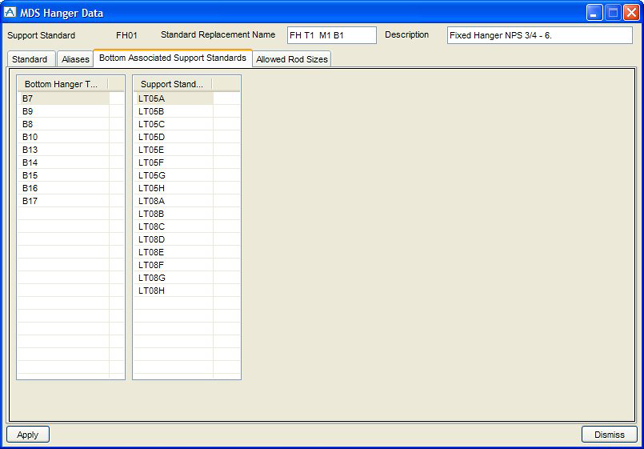
Task: Click the MDS Hanger Data title bar app icon
Action: pos(9,12)
